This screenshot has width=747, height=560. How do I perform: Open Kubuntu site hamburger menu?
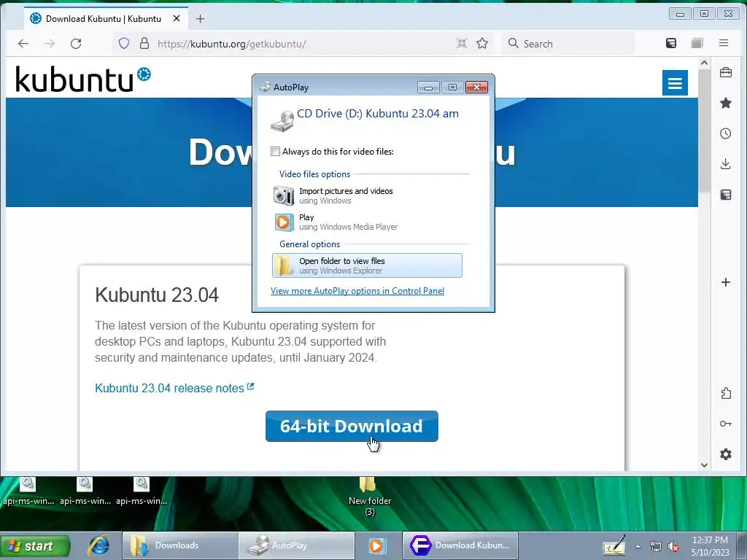pyautogui.click(x=675, y=83)
